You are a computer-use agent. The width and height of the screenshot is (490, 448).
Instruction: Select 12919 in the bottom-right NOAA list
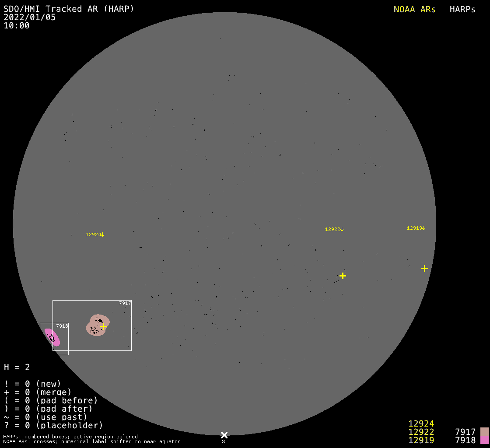point(421,440)
